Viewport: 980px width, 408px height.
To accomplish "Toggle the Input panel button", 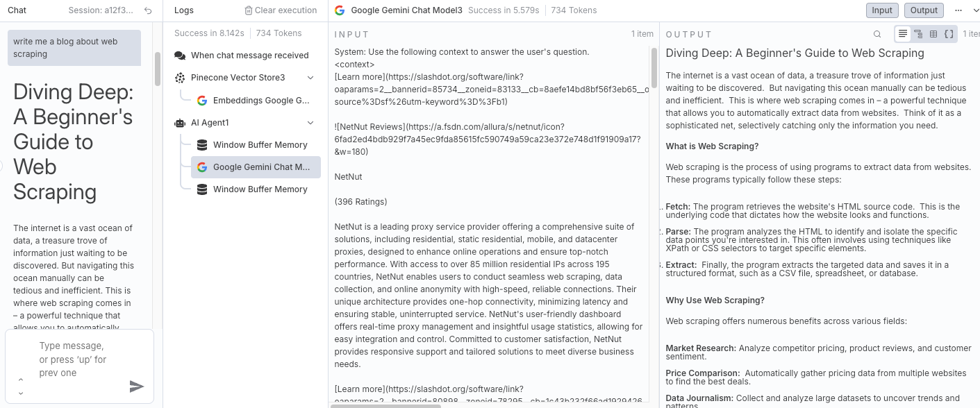I will [x=882, y=10].
